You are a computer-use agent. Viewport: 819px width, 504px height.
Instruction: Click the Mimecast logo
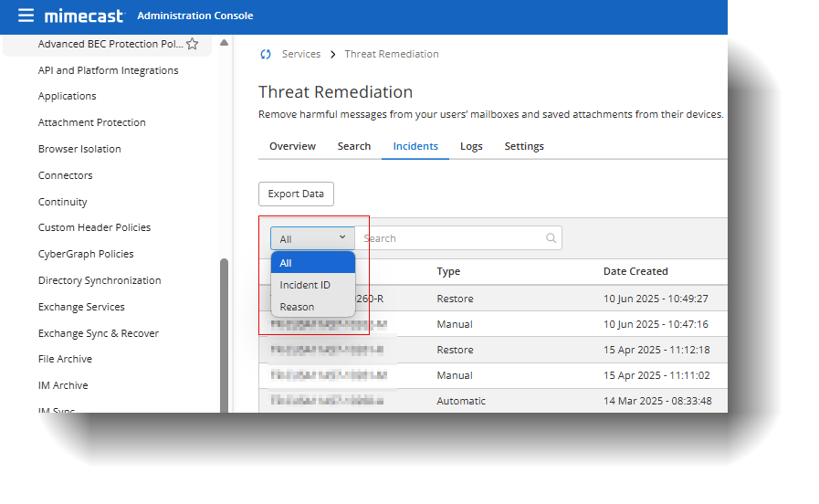pos(85,16)
